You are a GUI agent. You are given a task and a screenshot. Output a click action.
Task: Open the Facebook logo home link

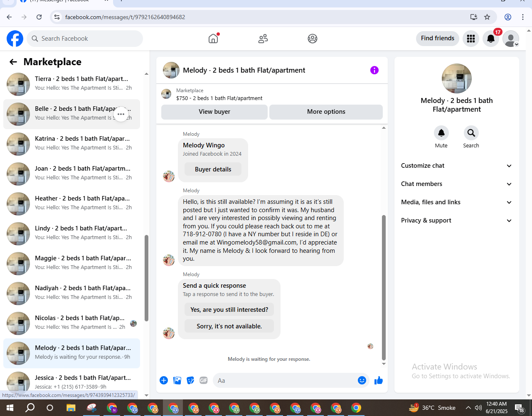[x=15, y=39]
